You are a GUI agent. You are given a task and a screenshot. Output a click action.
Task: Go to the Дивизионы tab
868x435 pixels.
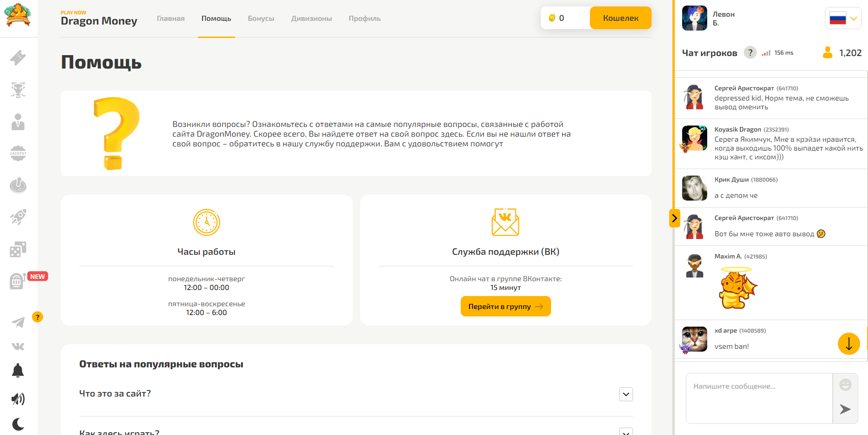pos(311,19)
